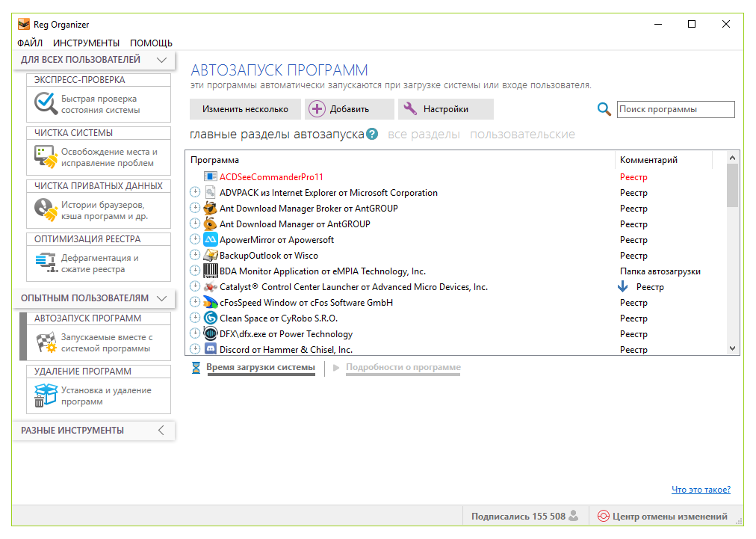Click the clock delay icon for Clean Space row
This screenshot has width=756, height=539.
click(x=195, y=318)
